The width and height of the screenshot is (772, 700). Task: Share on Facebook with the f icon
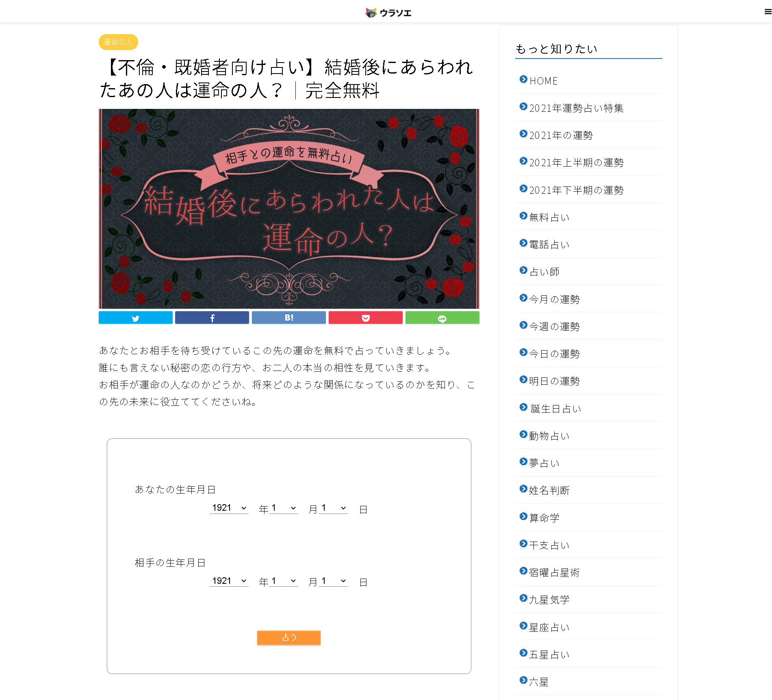(212, 318)
